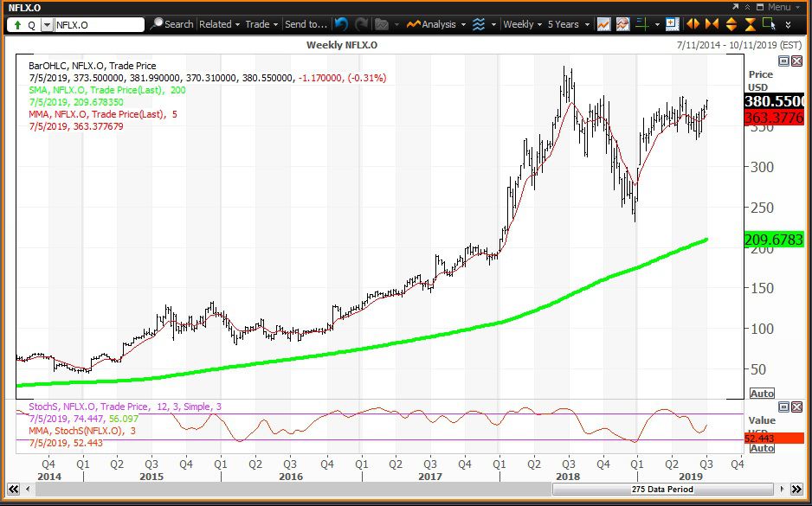Click the compress vertically orange arrows icon
Image resolution: width=812 pixels, height=506 pixels.
click(x=750, y=24)
